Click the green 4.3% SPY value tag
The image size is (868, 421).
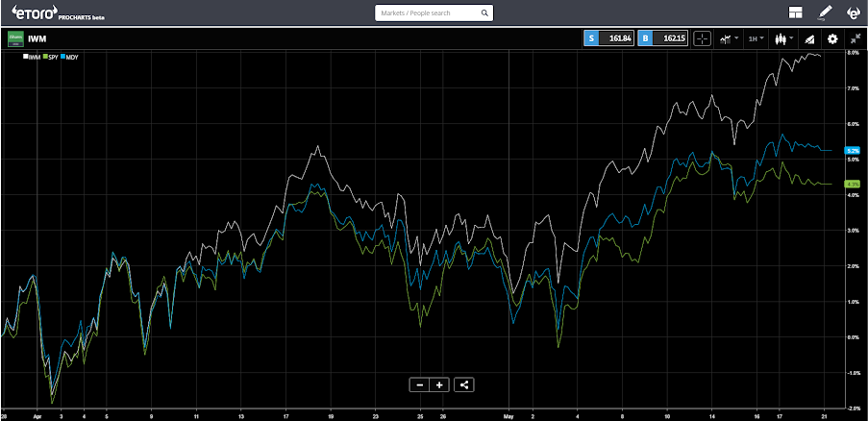852,184
